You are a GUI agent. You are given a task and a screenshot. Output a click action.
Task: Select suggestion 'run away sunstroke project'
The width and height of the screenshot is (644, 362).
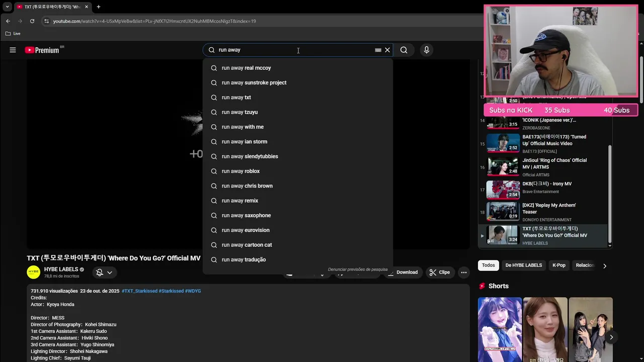[x=298, y=82]
